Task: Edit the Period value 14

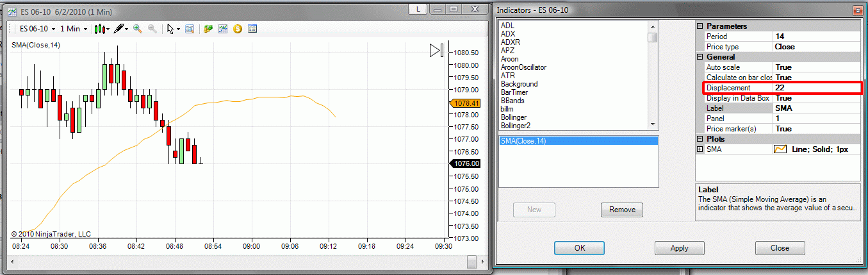Action: pos(817,37)
